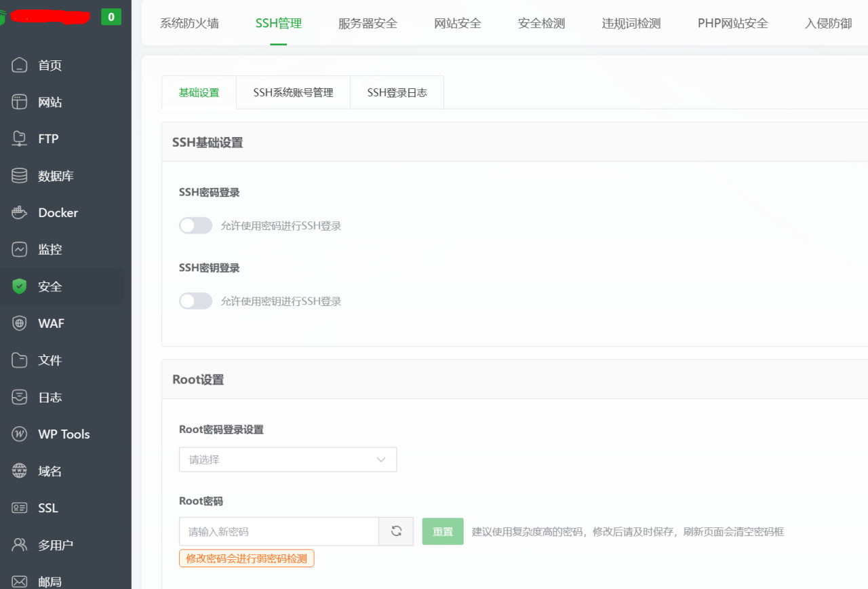
Task: Enable SSH key login toggle
Action: (196, 301)
